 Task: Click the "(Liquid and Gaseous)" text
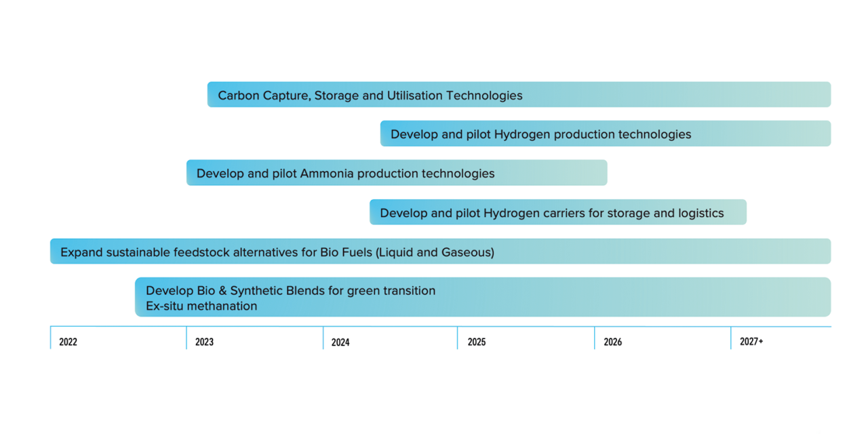coord(434,252)
